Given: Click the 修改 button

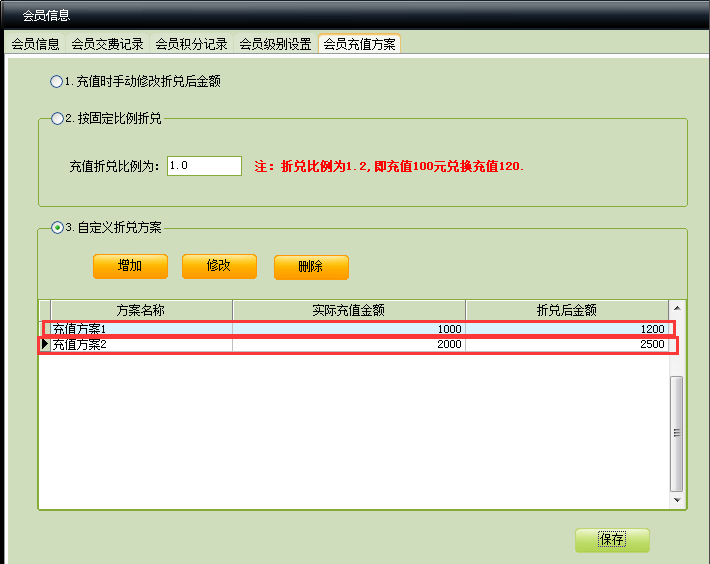Looking at the screenshot, I should pos(219,266).
